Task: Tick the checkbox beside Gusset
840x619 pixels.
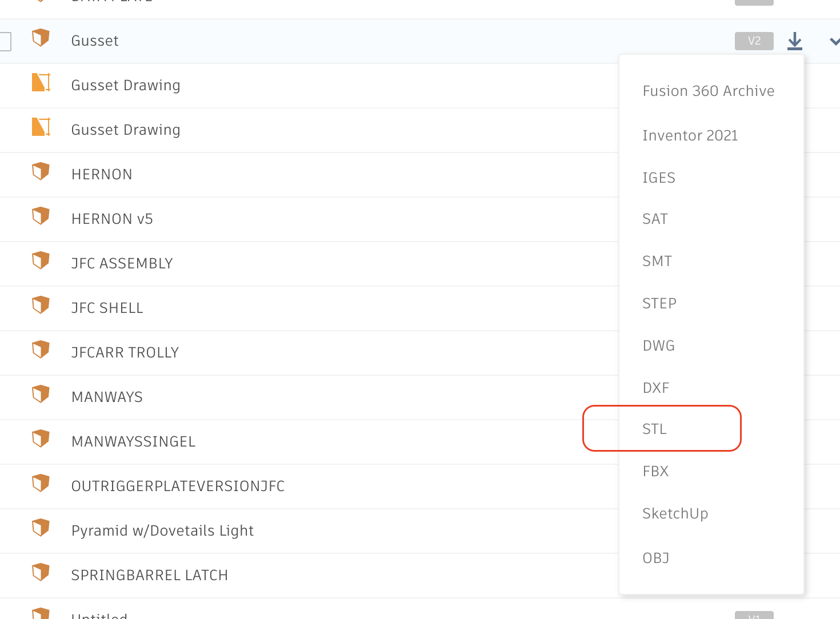Action: [5, 41]
